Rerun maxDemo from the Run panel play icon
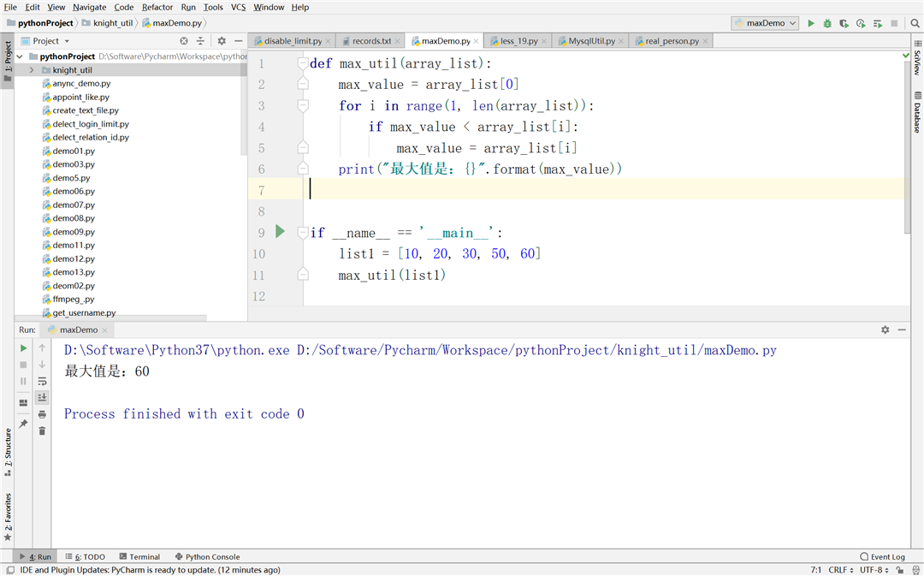This screenshot has height=576, width=924. (24, 347)
